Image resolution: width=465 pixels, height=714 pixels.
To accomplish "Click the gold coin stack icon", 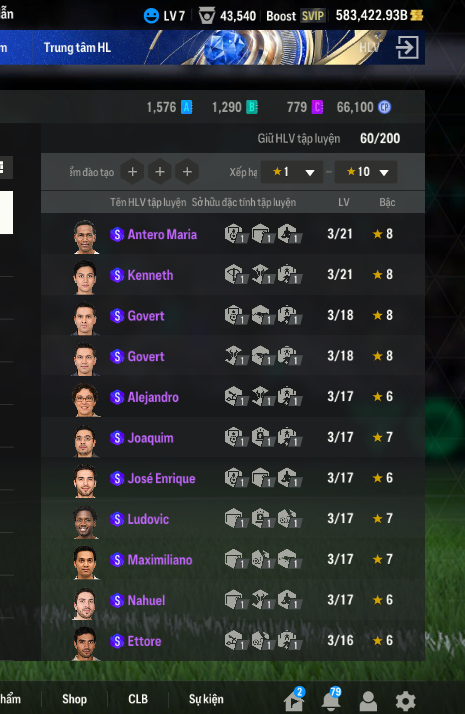I will click(417, 15).
